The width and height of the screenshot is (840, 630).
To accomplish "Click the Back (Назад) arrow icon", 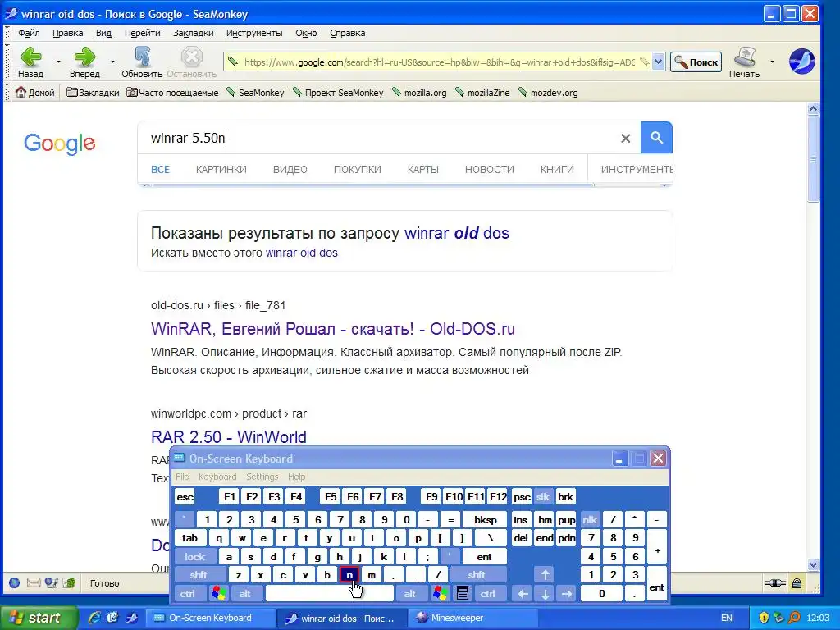I will coord(30,57).
